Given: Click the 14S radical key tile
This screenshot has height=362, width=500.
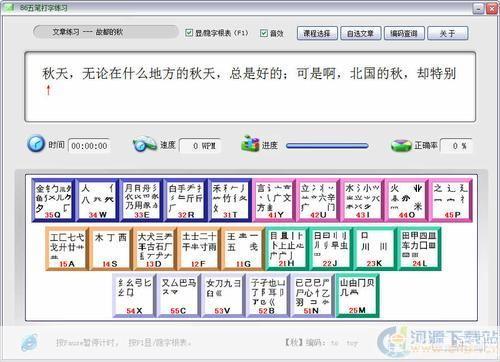Looking at the screenshot, I should pos(111,249).
